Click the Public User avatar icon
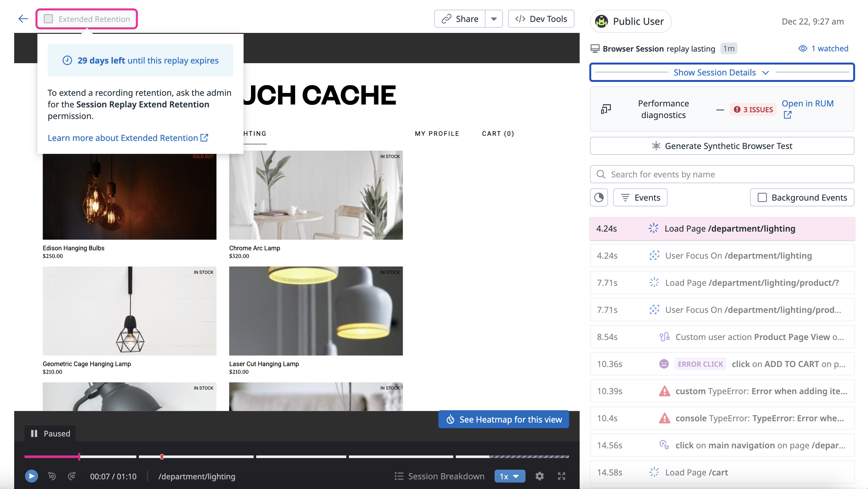This screenshot has width=868, height=489. tap(602, 21)
